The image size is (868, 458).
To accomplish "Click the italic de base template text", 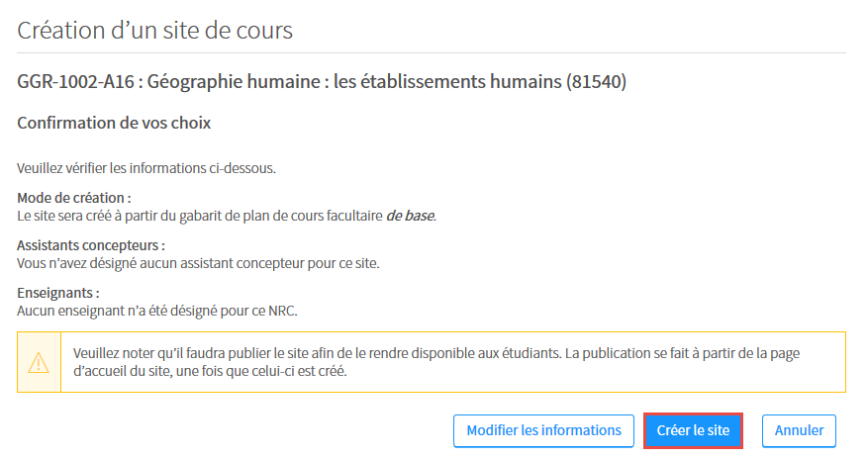I will pos(410,216).
